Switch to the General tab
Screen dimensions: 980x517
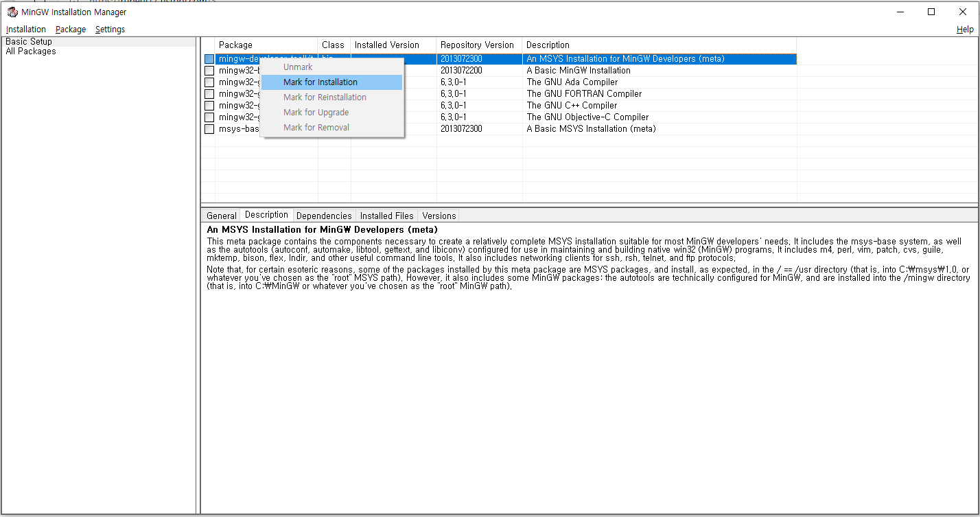point(221,216)
